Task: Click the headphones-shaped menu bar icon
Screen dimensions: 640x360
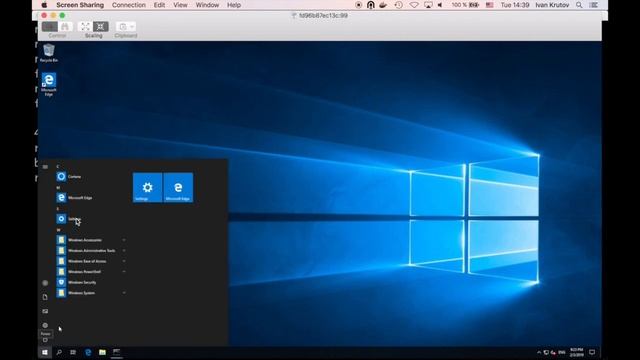Action: pos(371,5)
